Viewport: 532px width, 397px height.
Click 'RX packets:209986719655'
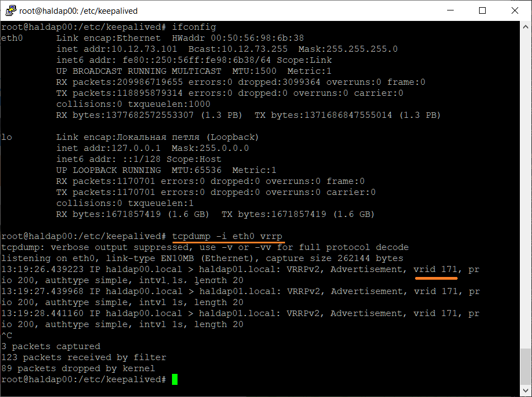point(120,82)
